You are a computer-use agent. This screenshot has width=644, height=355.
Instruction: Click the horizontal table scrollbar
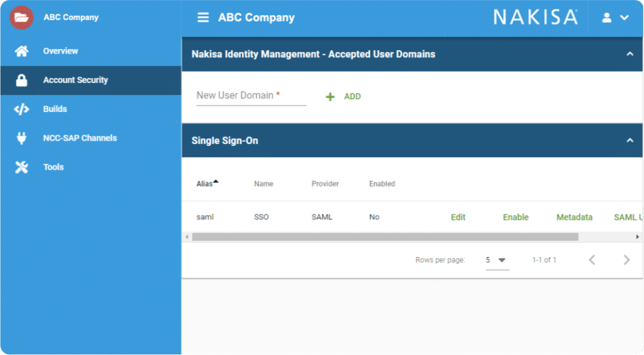(386, 237)
